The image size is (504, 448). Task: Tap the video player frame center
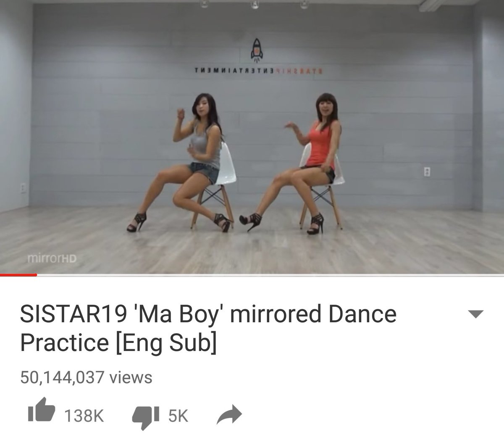pos(252,137)
